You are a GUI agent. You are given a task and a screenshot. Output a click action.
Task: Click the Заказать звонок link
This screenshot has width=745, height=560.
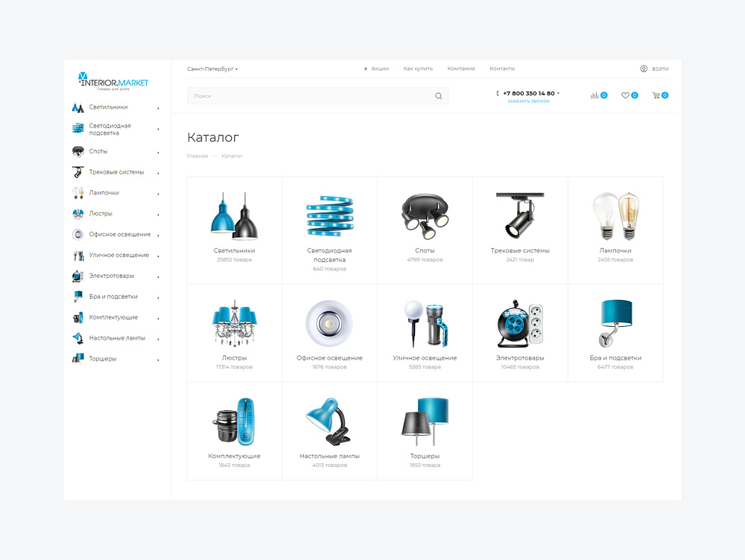tap(528, 101)
